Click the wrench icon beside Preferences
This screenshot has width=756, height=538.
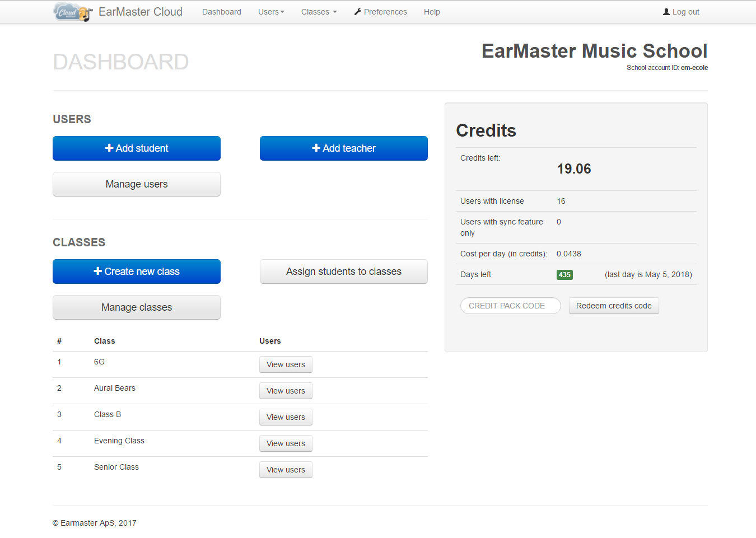click(358, 12)
